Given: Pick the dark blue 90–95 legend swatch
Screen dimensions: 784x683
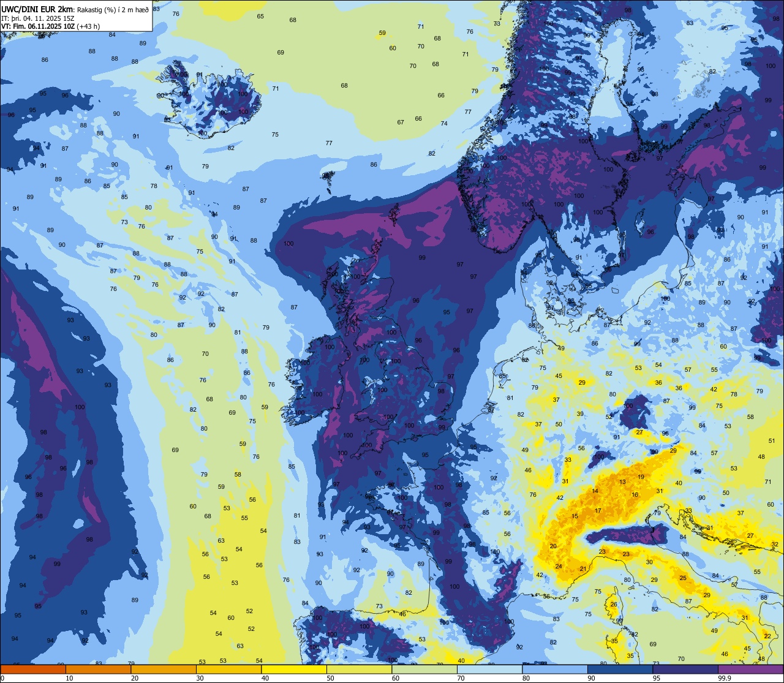Looking at the screenshot, I should [620, 669].
